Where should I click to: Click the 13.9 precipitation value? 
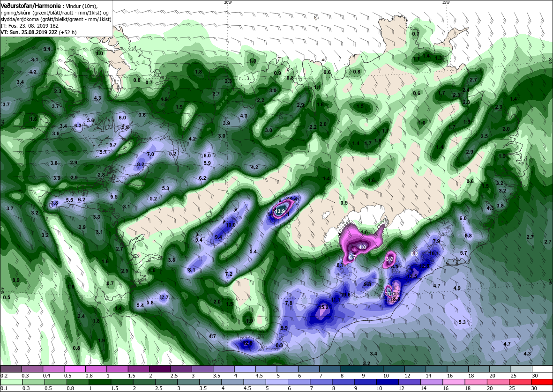tap(280, 212)
